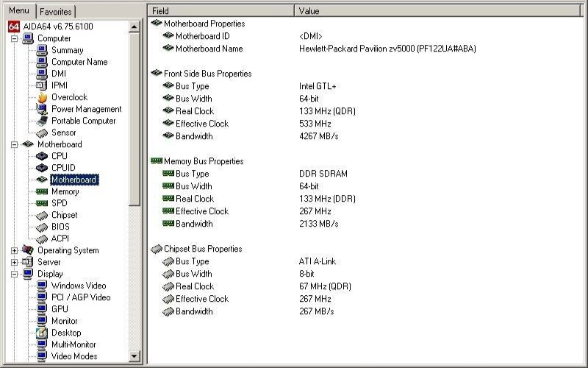
Task: Select Front Side Bus Properties group row
Action: [x=208, y=74]
